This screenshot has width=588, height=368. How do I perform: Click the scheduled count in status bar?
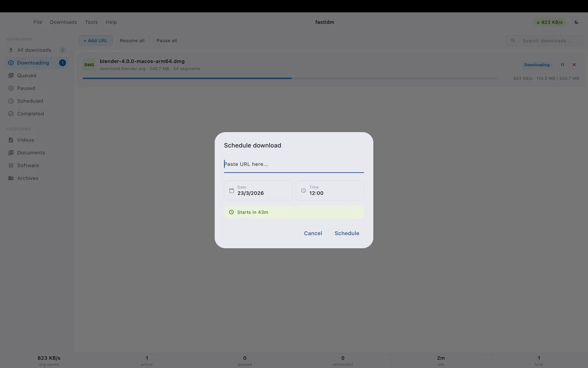[343, 361]
